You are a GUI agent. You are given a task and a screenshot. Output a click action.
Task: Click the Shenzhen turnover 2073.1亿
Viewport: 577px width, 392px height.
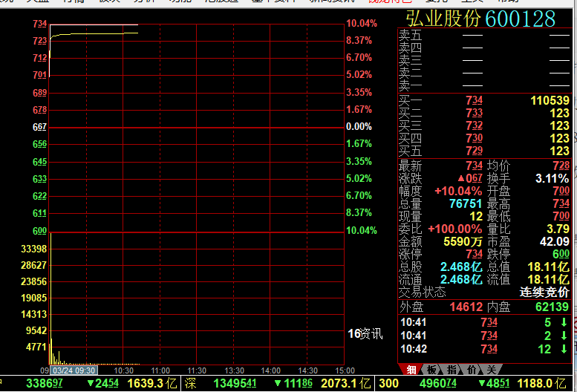pos(345,384)
